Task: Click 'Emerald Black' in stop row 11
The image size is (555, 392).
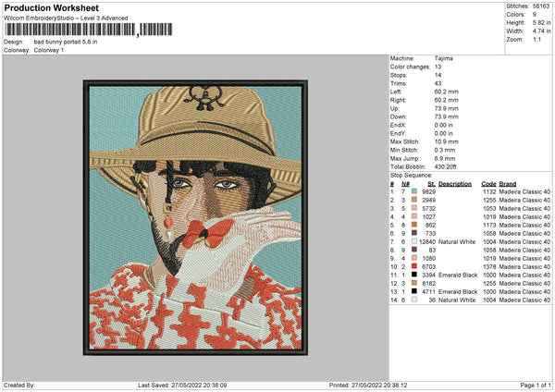Action: pyautogui.click(x=458, y=275)
